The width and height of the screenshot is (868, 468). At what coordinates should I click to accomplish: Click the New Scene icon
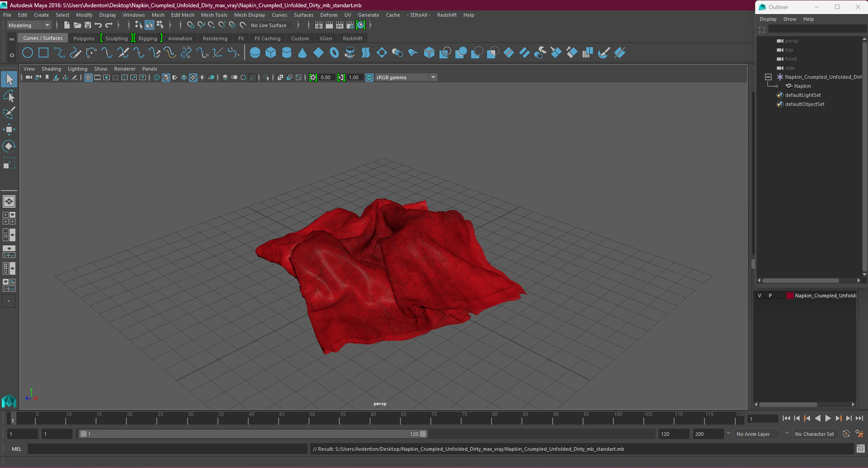click(x=67, y=25)
